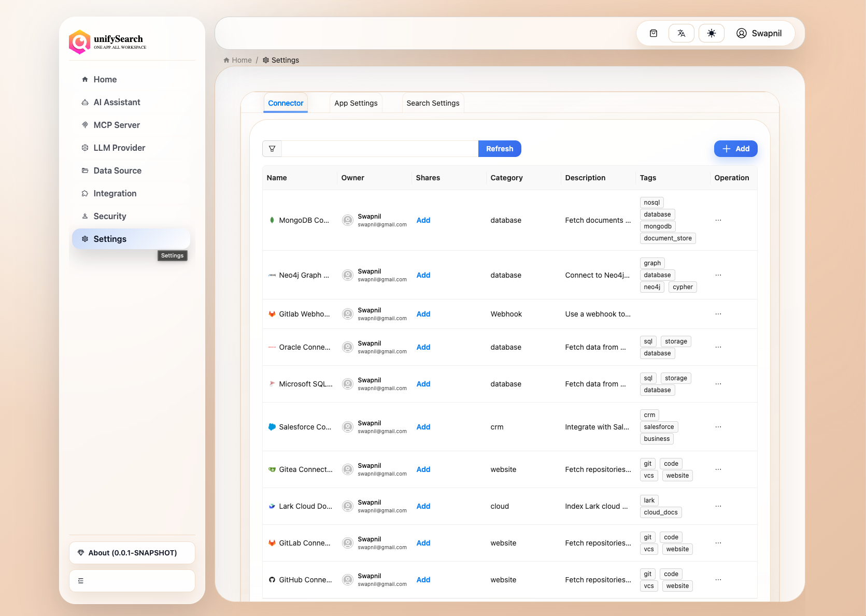866x616 pixels.
Task: Click the filter funnel icon
Action: pyautogui.click(x=272, y=149)
